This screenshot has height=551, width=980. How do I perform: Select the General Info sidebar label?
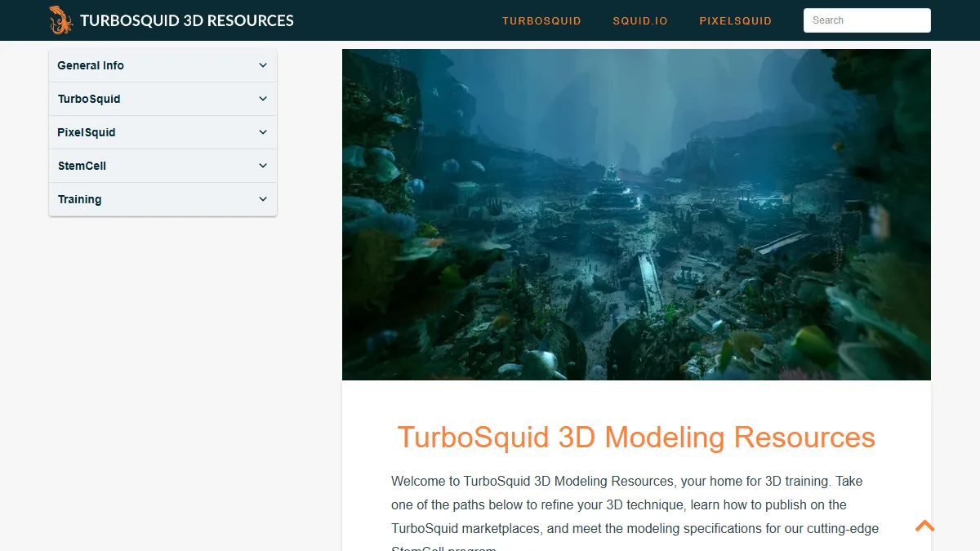91,65
